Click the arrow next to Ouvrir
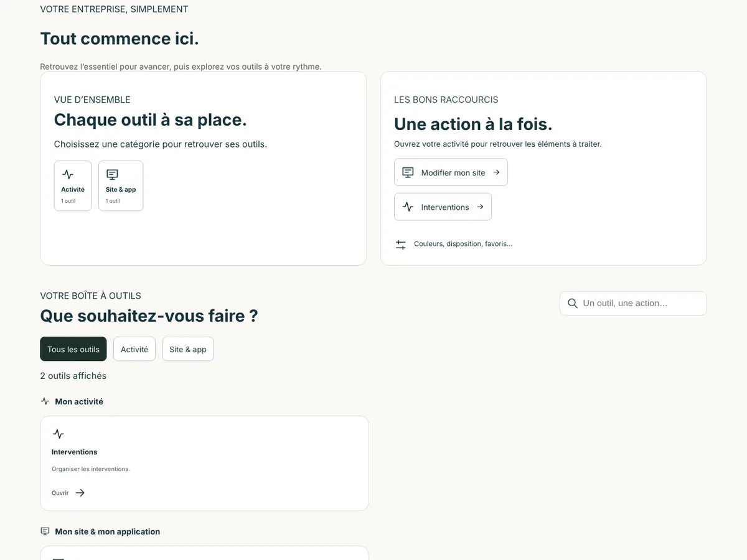This screenshot has width=747, height=560. click(80, 493)
